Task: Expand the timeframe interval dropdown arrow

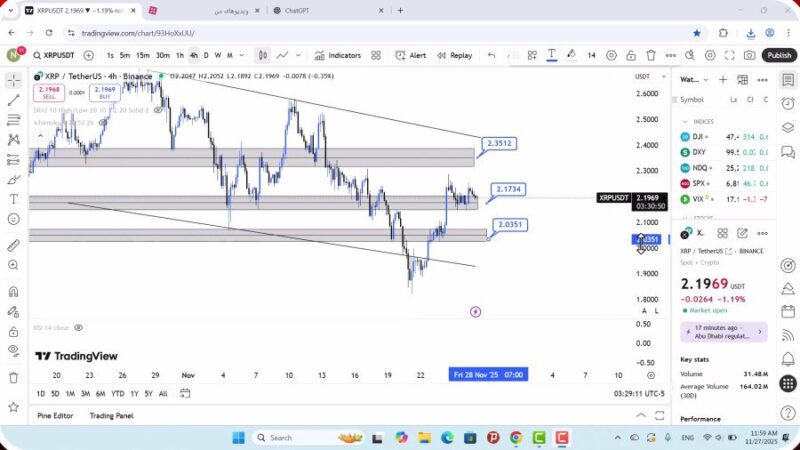Action: pyautogui.click(x=242, y=56)
